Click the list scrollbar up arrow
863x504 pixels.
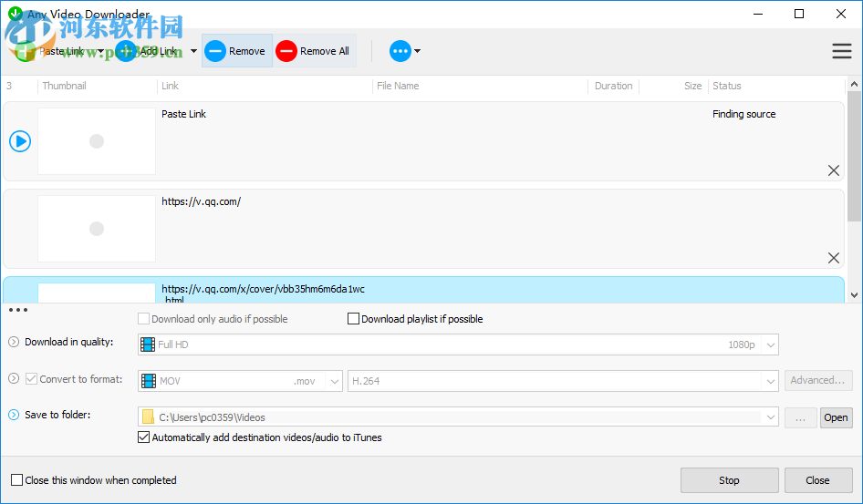tap(854, 84)
